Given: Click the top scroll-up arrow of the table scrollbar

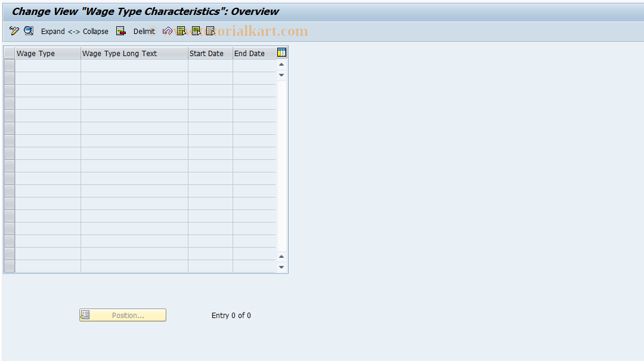Looking at the screenshot, I should click(281, 64).
